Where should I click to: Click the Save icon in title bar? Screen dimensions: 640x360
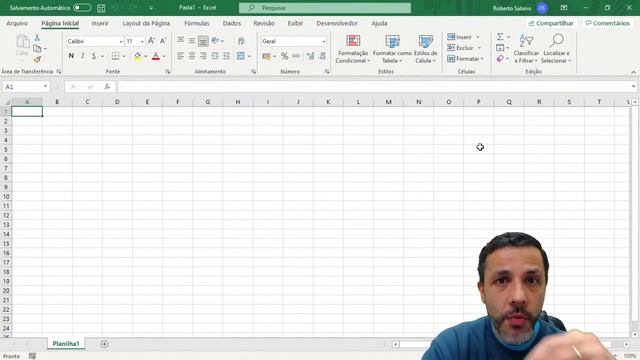(101, 8)
